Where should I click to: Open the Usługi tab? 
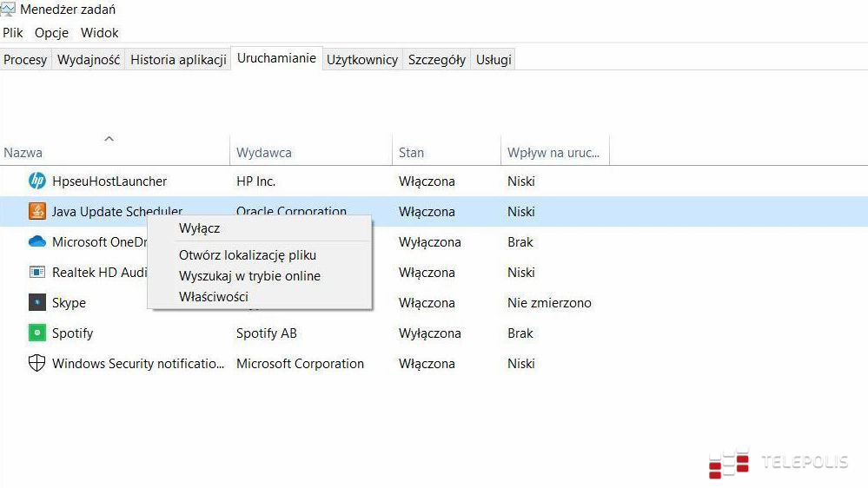click(494, 60)
